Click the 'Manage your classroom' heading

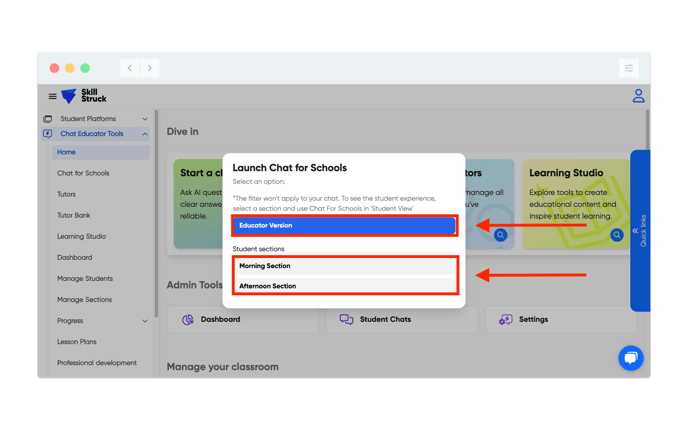222,367
